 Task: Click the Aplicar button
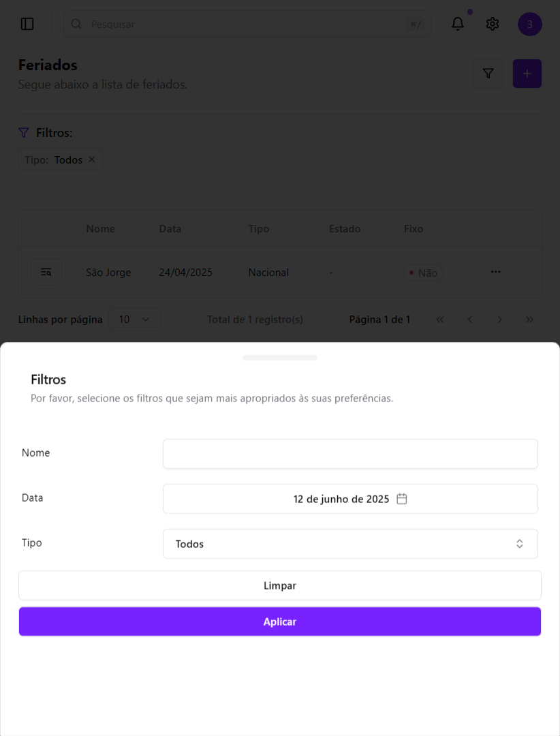click(280, 622)
